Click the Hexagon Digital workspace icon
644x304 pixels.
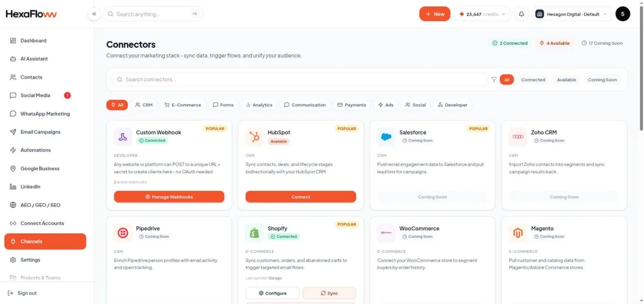coord(540,14)
